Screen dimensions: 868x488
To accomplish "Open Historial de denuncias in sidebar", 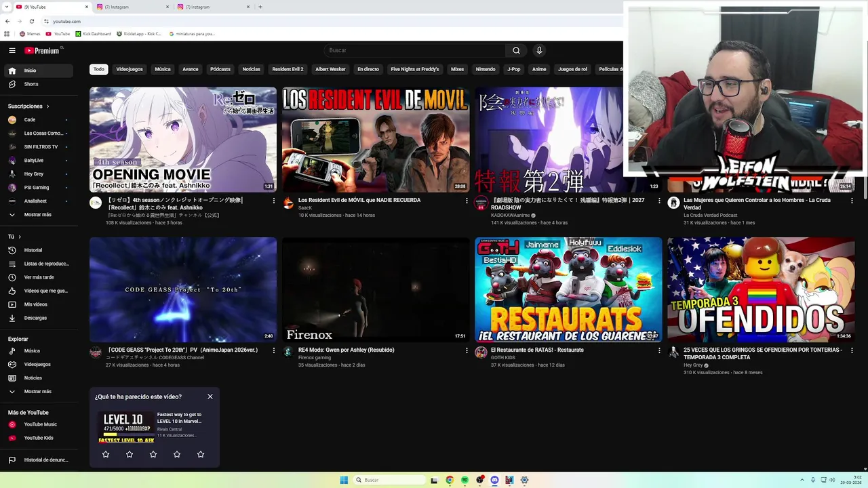I will pyautogui.click(x=38, y=460).
